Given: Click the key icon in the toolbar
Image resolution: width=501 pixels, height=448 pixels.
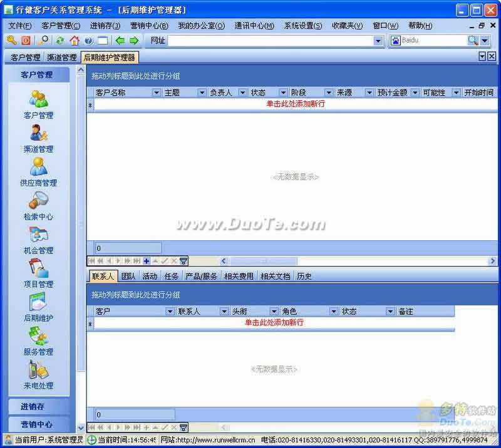Looking at the screenshot, I should 12,41.
